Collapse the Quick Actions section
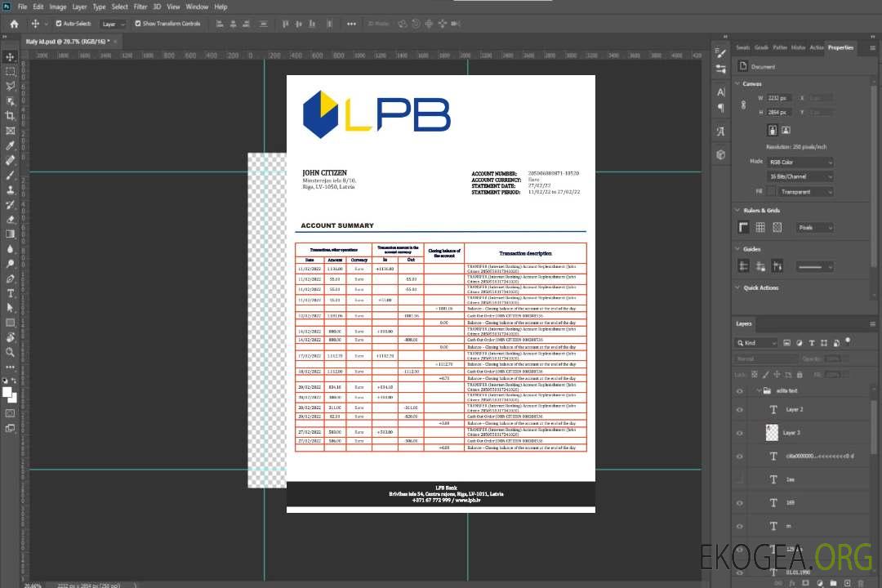 click(737, 287)
